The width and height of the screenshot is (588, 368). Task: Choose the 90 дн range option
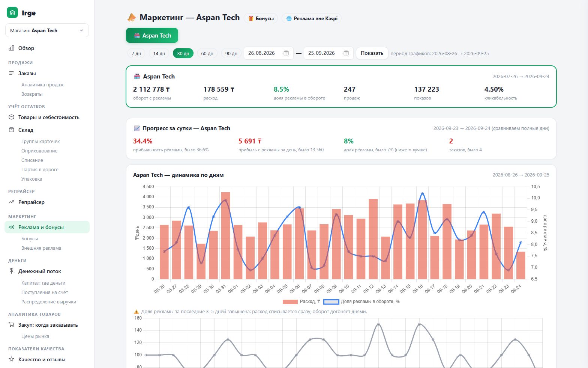(x=231, y=53)
